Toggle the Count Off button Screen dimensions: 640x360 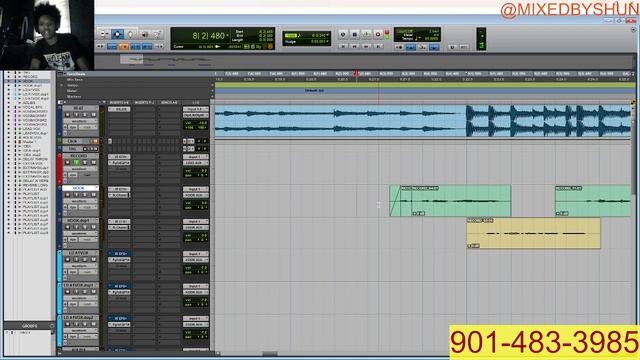click(x=422, y=48)
